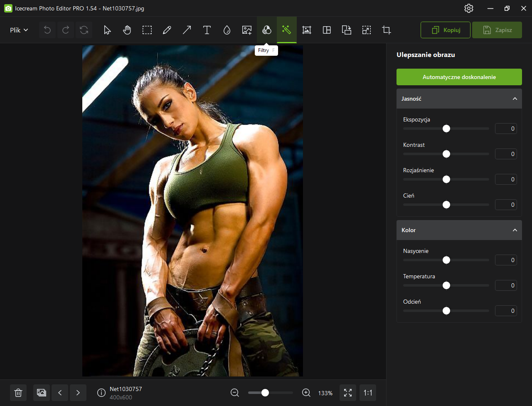Viewport: 532px width, 406px height.
Task: Click the Nasycenie slider handle
Action: pos(446,260)
